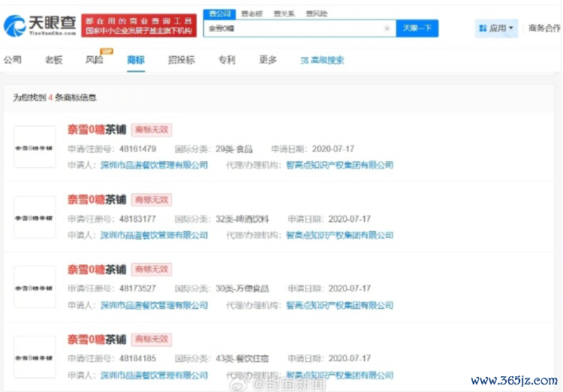Open trademark thumbnail for registration 48183177
This screenshot has width=563, height=392.
click(x=35, y=217)
